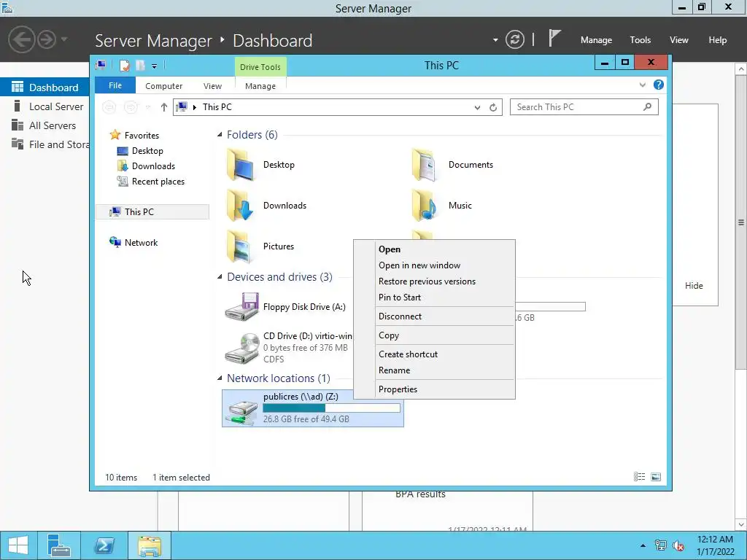Switch to details view icon in status bar

point(639,477)
